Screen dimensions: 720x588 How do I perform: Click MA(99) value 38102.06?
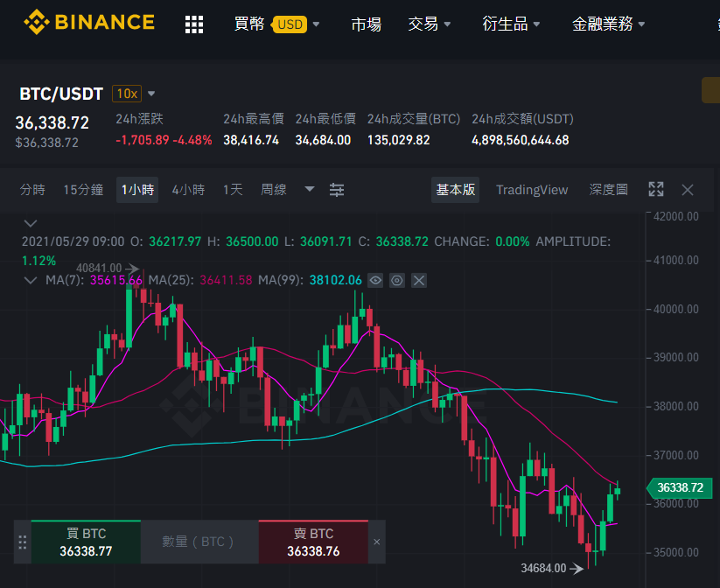(336, 280)
